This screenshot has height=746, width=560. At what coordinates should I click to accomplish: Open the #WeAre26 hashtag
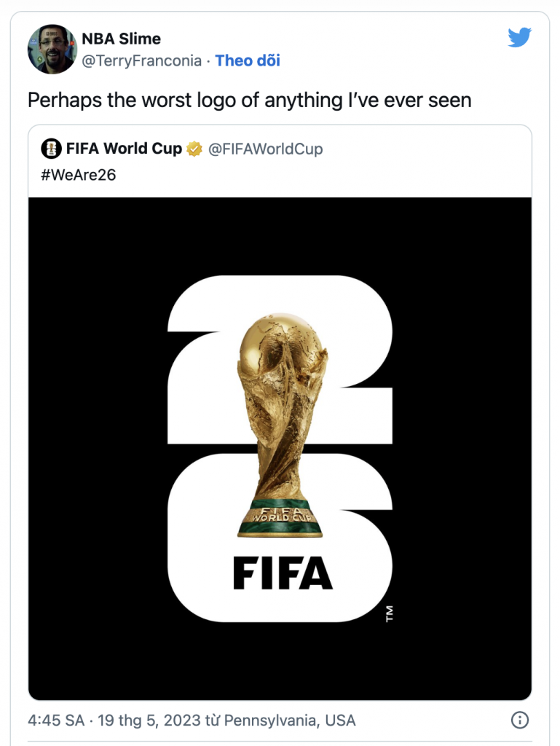coord(78,175)
